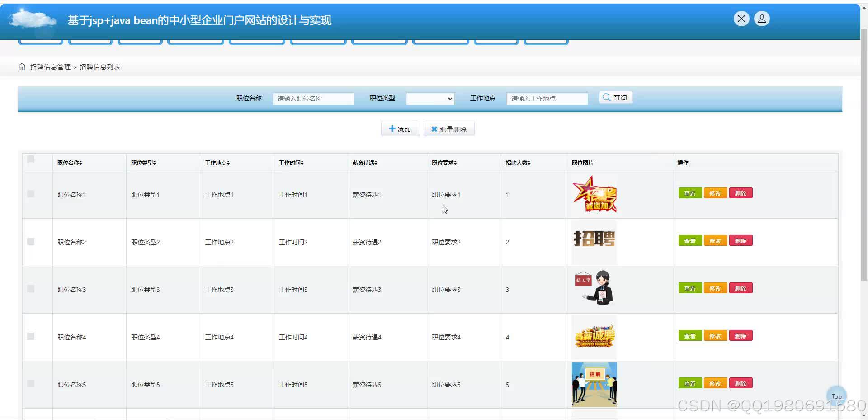Check the checkbox for 职位名称5 row

31,384
